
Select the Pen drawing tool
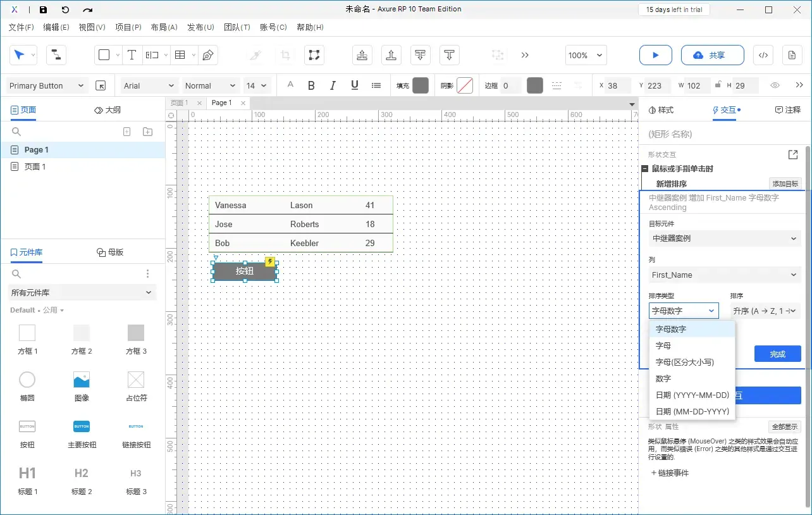click(207, 55)
